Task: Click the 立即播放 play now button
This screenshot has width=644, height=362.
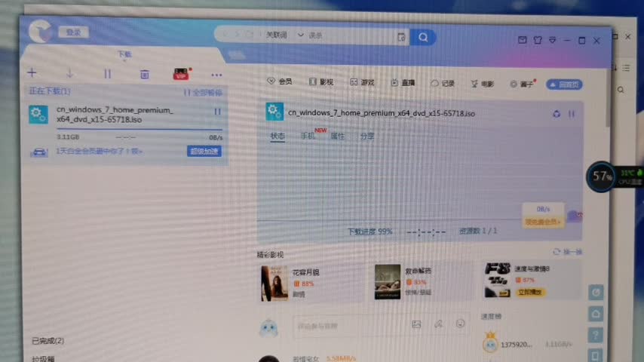Action: [x=530, y=292]
